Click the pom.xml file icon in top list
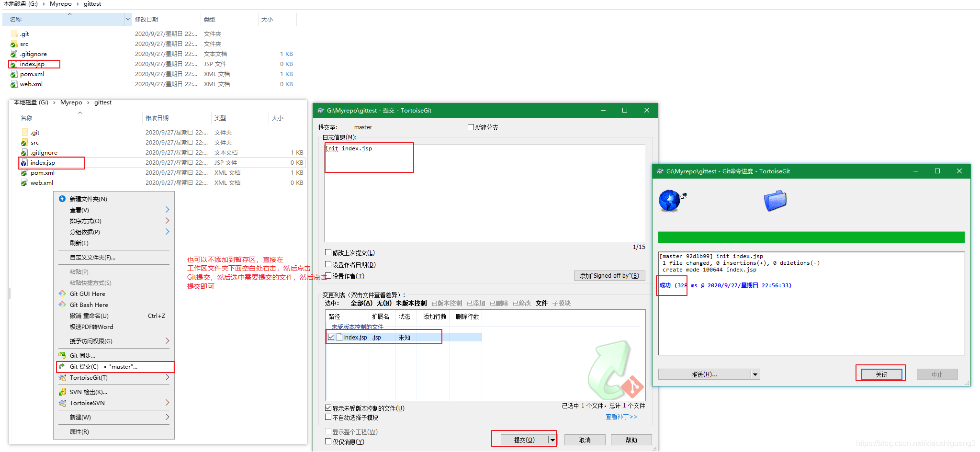The image size is (980, 452). point(14,74)
